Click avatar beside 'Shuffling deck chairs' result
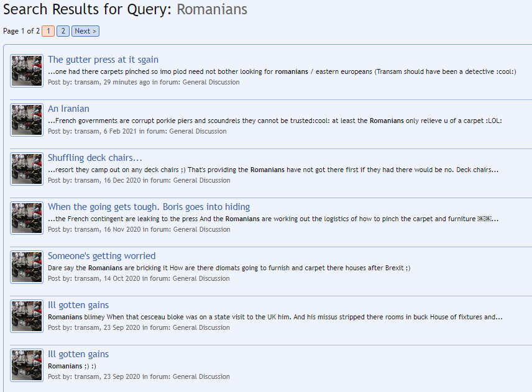 click(x=27, y=169)
